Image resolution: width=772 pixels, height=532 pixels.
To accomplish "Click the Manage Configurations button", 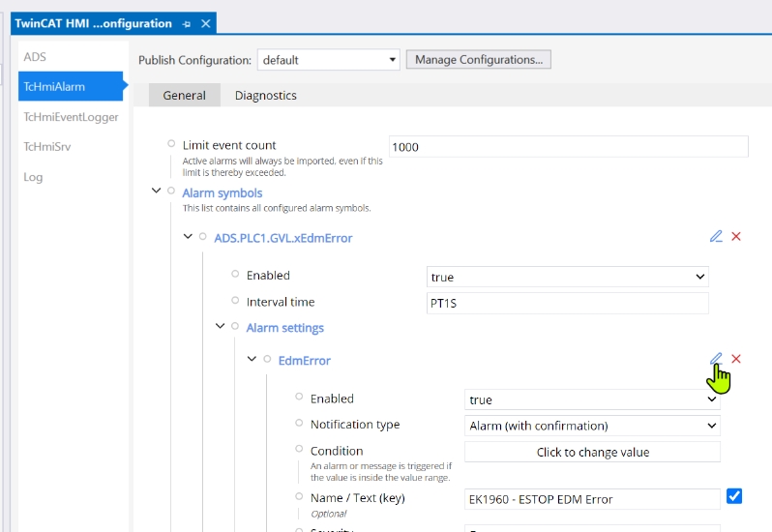I will tap(479, 60).
